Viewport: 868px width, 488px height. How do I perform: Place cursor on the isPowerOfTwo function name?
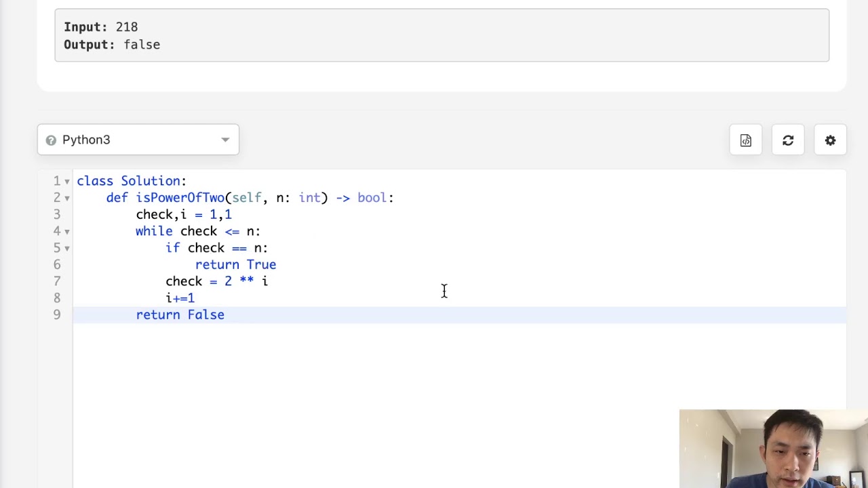pyautogui.click(x=180, y=198)
